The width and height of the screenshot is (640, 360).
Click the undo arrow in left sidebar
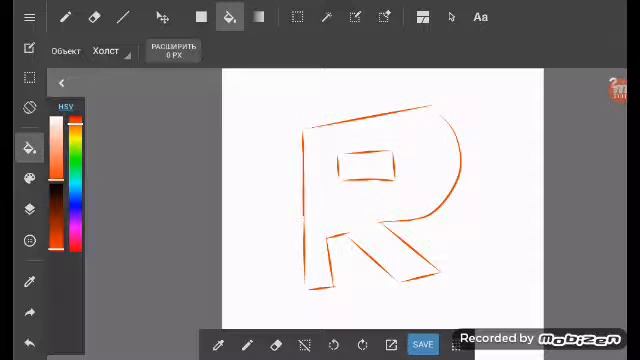click(x=29, y=343)
